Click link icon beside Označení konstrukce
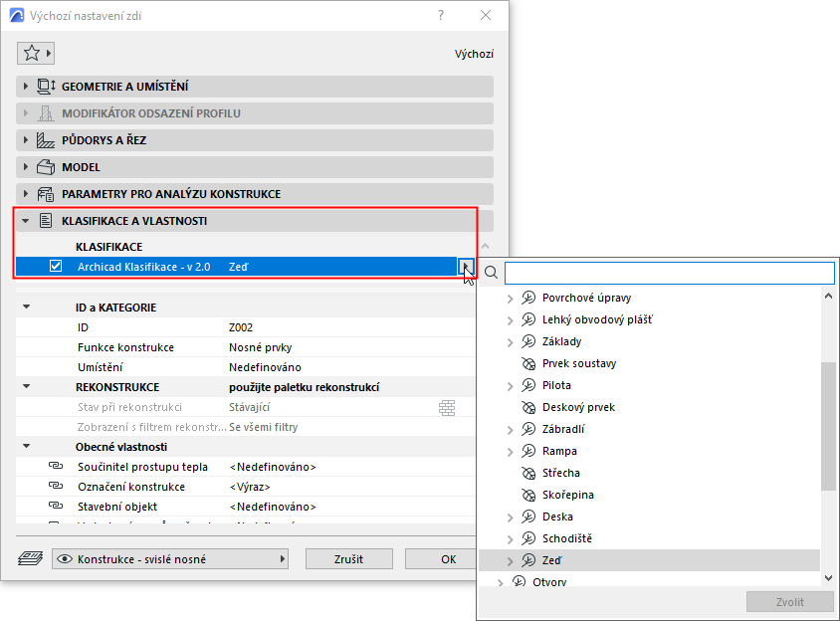This screenshot has width=840, height=621. [56, 486]
